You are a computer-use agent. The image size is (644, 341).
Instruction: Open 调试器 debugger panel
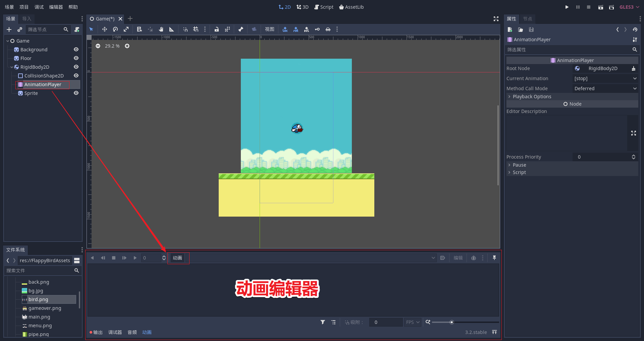(115, 332)
